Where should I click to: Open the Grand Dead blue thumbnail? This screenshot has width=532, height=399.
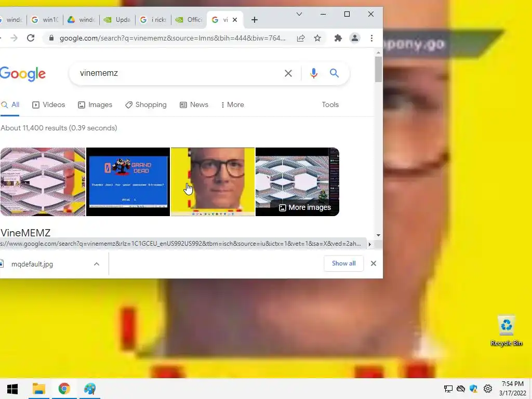point(128,182)
